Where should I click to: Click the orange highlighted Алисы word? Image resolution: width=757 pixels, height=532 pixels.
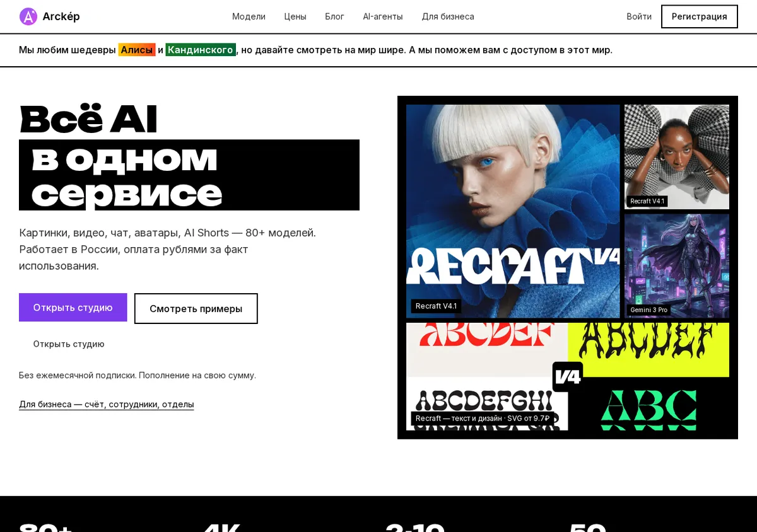137,50
